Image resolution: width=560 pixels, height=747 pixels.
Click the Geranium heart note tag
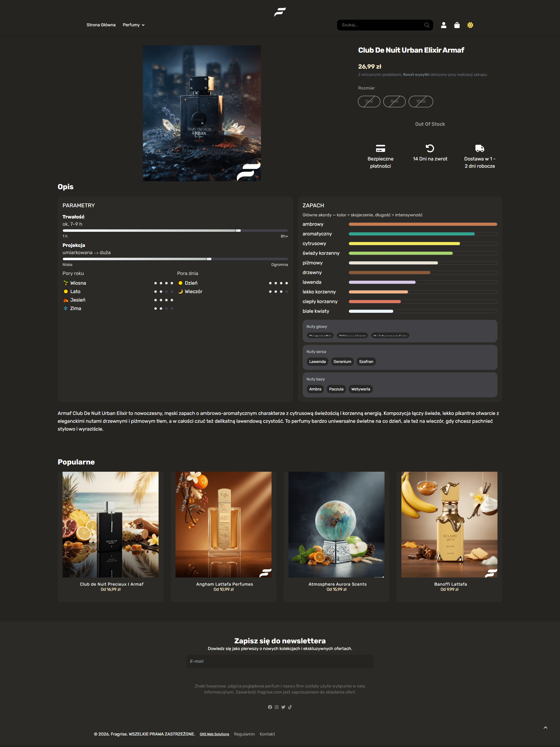click(x=342, y=362)
